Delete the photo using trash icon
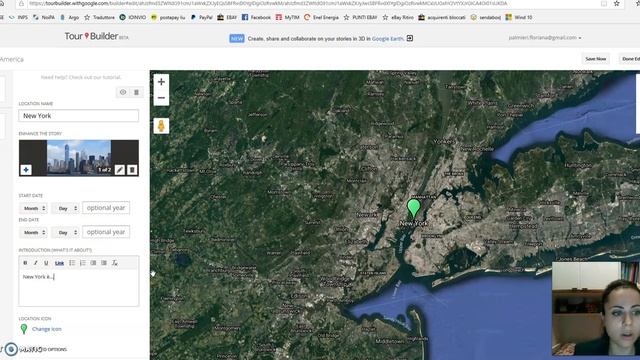This screenshot has width=640, height=360. pos(132,170)
